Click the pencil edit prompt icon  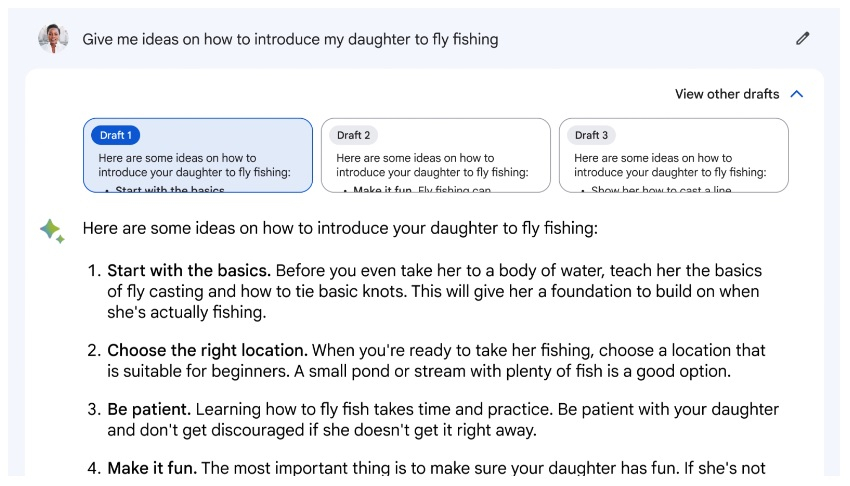coord(803,38)
